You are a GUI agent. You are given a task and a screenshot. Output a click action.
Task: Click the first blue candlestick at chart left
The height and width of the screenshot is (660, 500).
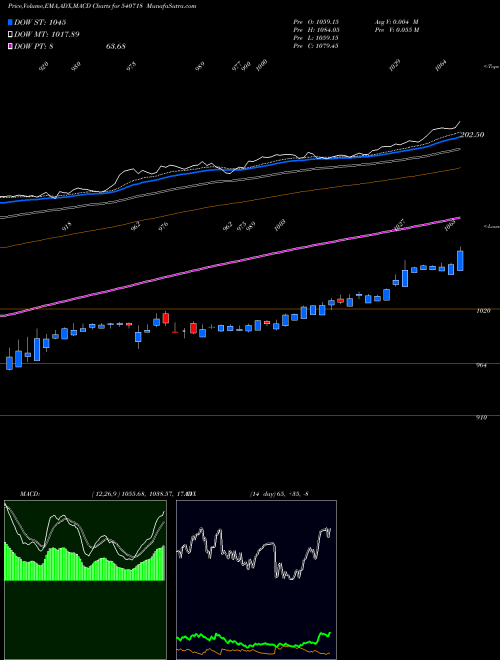pos(9,363)
